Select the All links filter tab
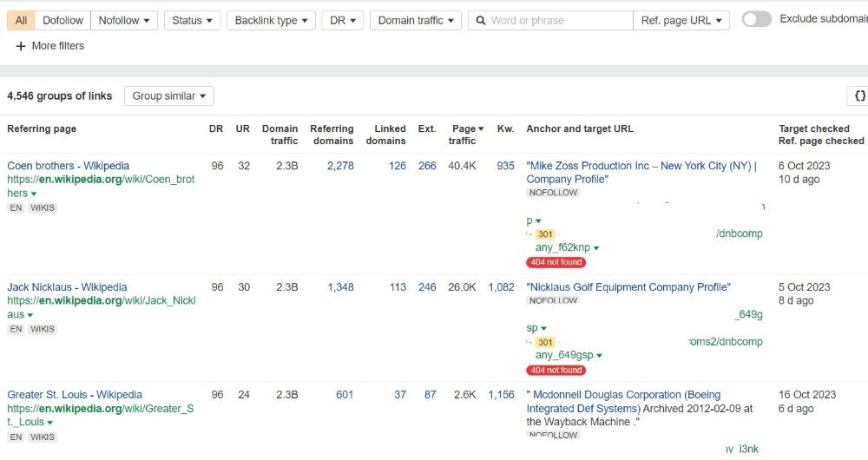 21,21
